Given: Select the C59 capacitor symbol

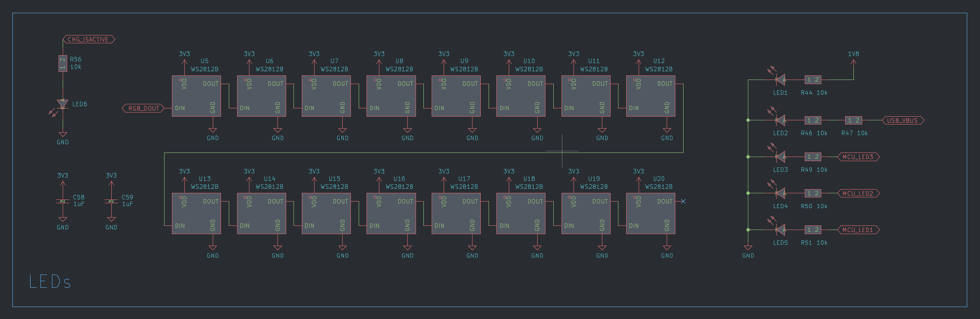Looking at the screenshot, I should click(x=111, y=201).
